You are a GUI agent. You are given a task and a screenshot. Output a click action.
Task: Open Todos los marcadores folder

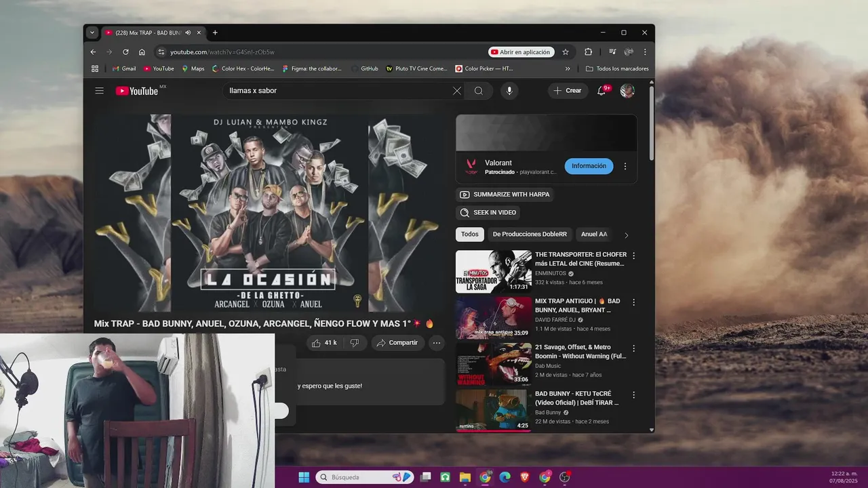coord(617,68)
